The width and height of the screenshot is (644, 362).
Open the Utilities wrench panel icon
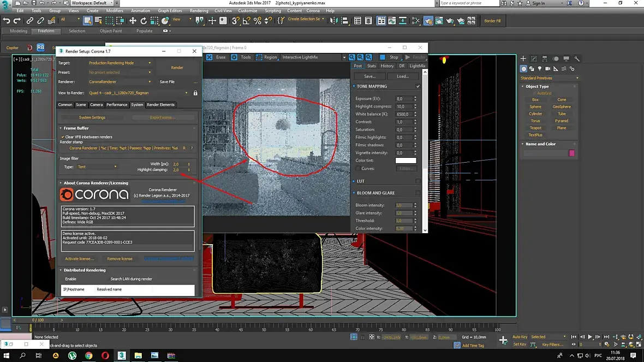coord(577,58)
